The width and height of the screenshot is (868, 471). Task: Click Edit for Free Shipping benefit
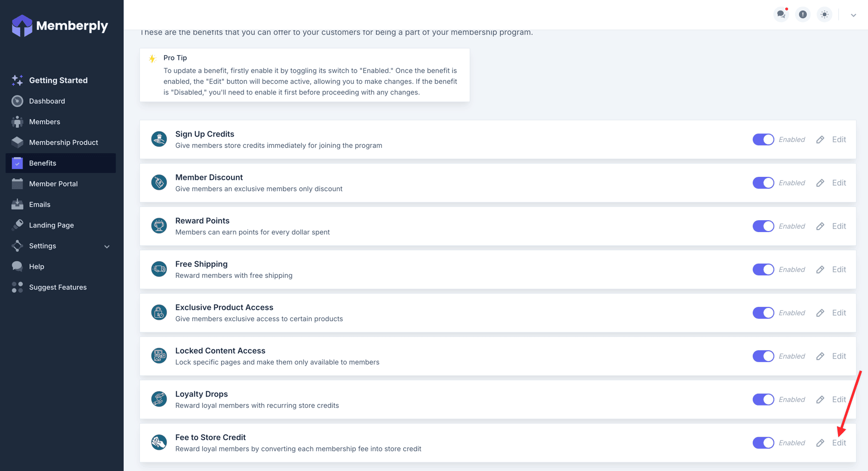[x=839, y=269]
